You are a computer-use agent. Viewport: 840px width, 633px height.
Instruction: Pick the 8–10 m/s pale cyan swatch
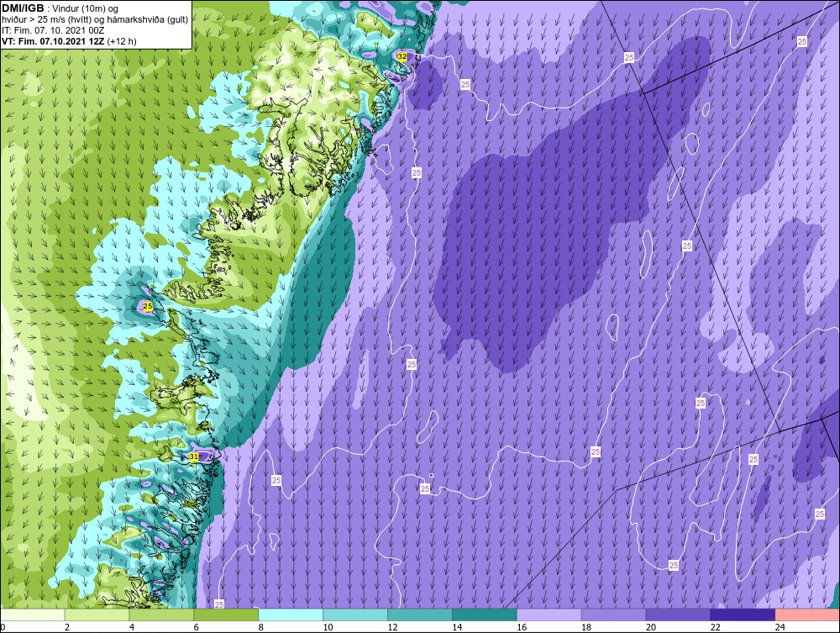[291, 615]
